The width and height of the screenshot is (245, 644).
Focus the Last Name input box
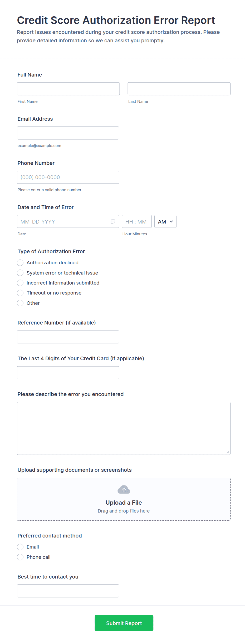coord(179,89)
